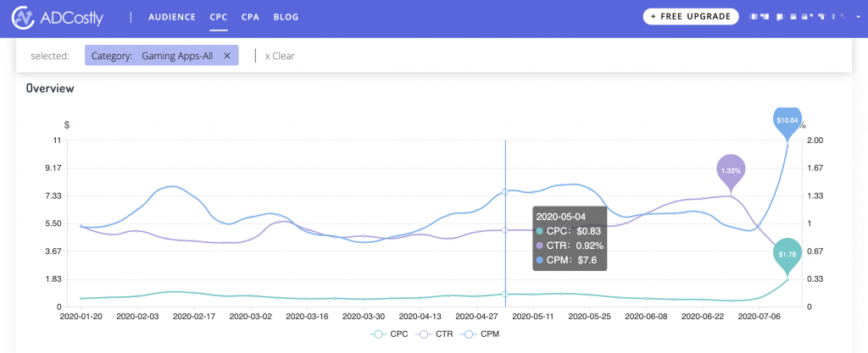Image resolution: width=868 pixels, height=353 pixels.
Task: Click the 2020-05-04 tooltip date header
Action: pos(561,217)
